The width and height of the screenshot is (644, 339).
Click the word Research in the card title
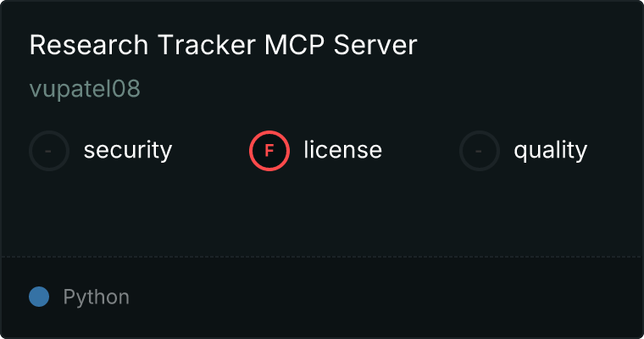tap(89, 44)
